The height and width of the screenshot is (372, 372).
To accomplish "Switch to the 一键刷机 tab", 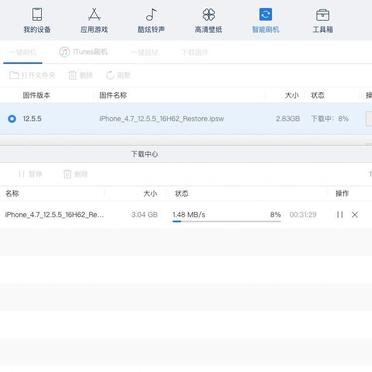I will [x=23, y=52].
